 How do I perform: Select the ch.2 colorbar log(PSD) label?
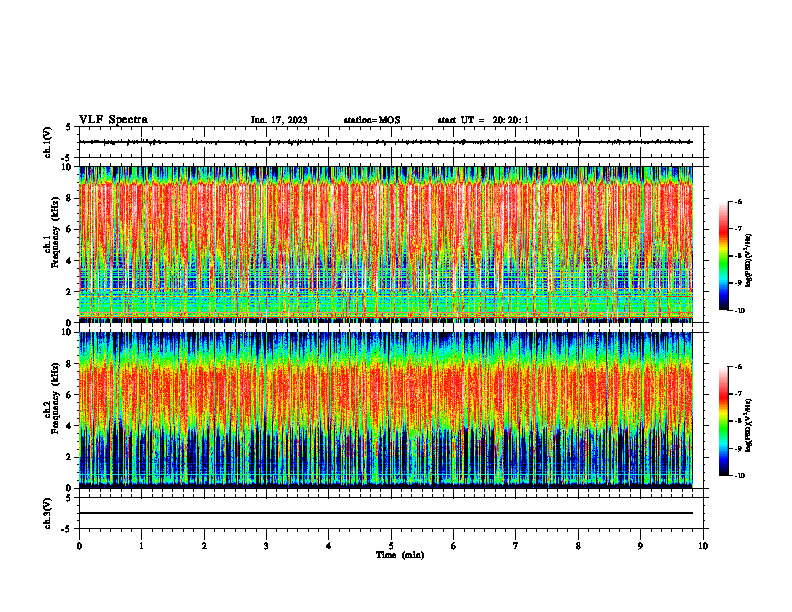(748, 425)
